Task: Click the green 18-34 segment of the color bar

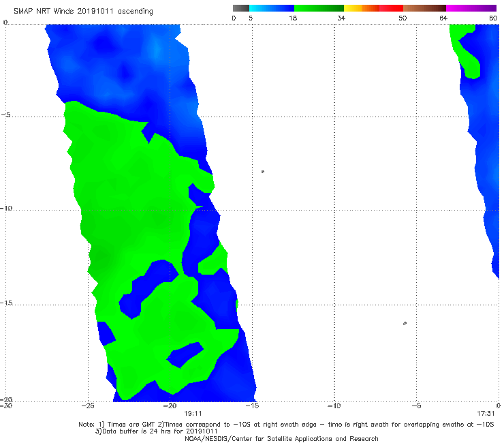Action: pyautogui.click(x=319, y=8)
